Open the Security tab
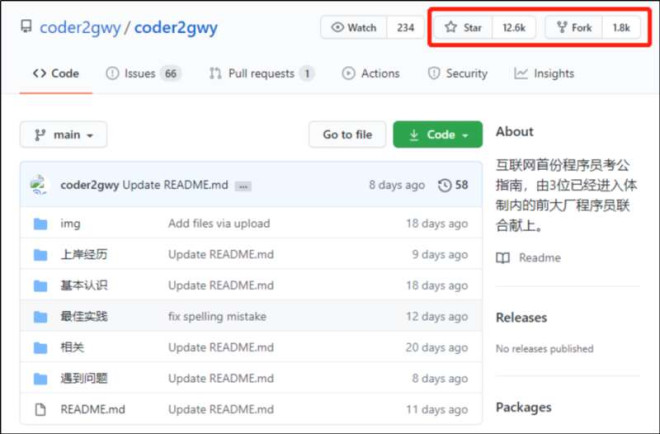 tap(458, 74)
